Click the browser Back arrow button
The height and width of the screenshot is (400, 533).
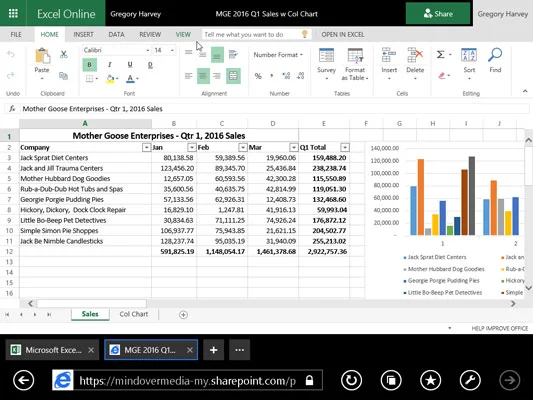pyautogui.click(x=23, y=380)
